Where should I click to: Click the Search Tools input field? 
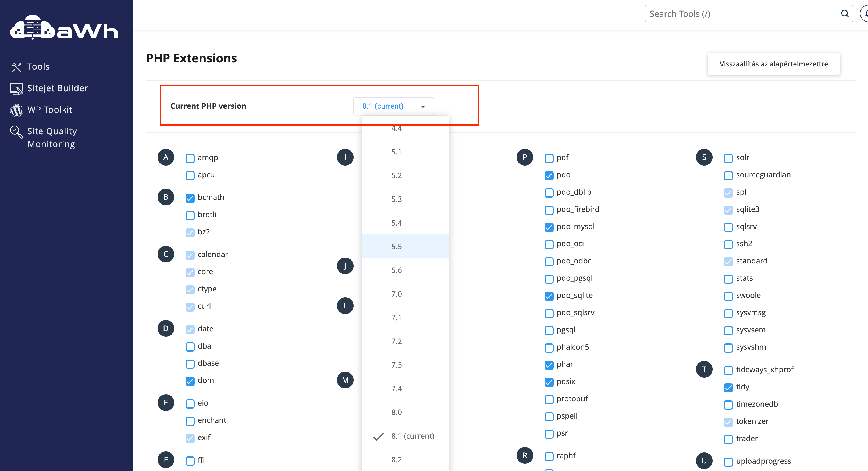pos(749,13)
